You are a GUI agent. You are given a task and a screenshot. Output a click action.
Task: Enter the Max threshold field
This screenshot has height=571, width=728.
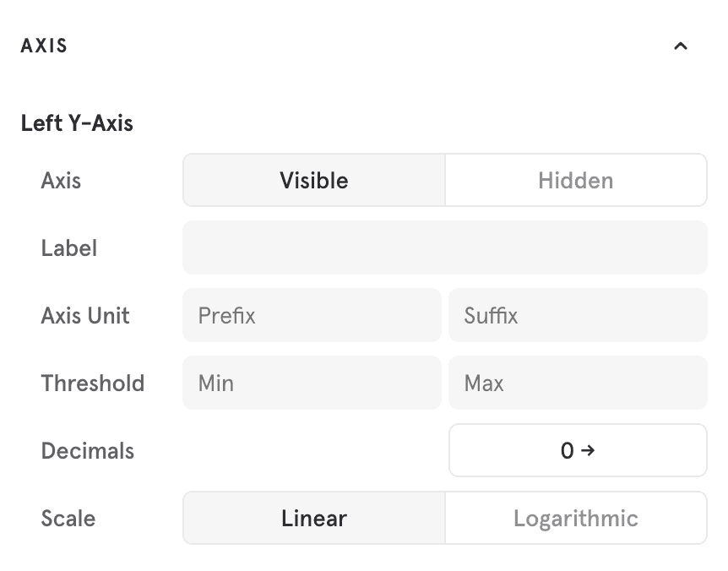pyautogui.click(x=578, y=383)
